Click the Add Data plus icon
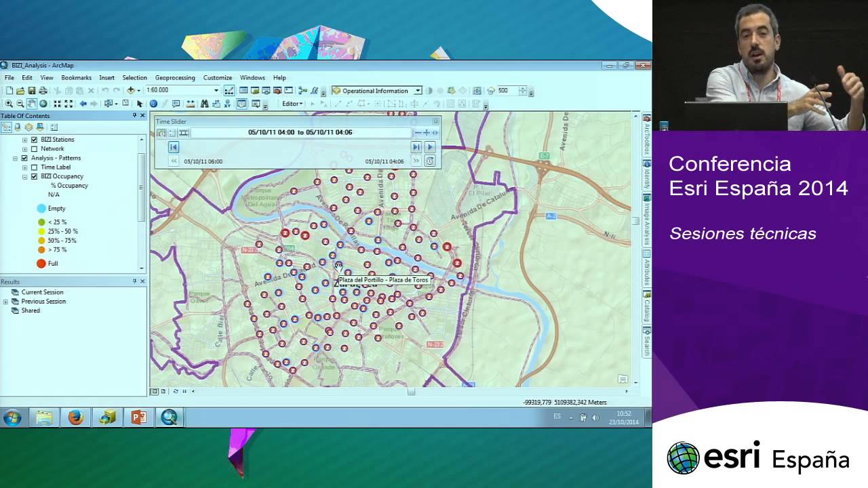The height and width of the screenshot is (488, 868). (x=131, y=90)
